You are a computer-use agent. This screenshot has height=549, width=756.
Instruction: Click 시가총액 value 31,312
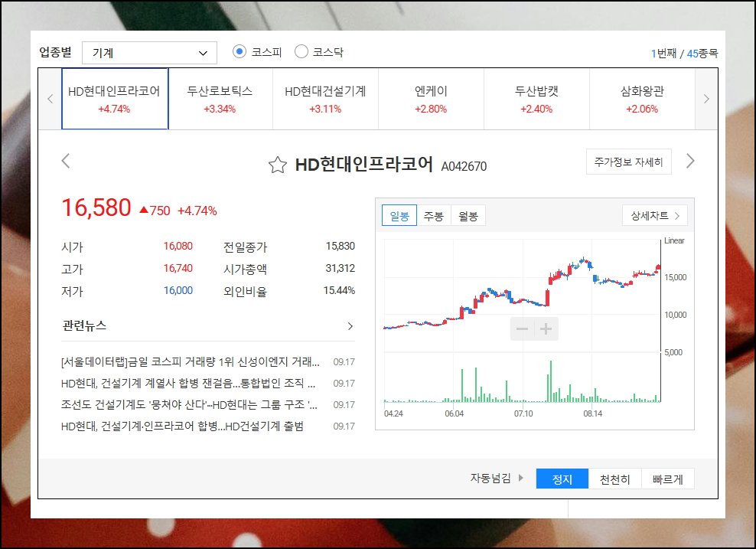[x=341, y=268]
